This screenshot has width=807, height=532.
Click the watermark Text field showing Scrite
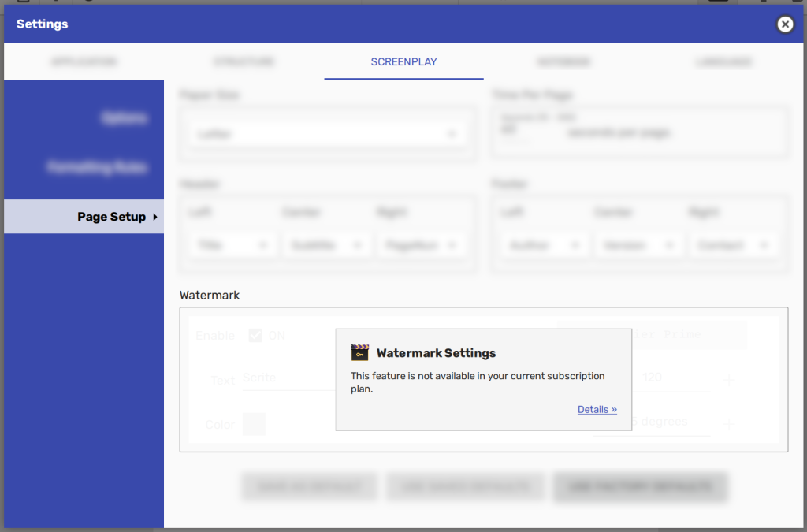pyautogui.click(x=288, y=378)
